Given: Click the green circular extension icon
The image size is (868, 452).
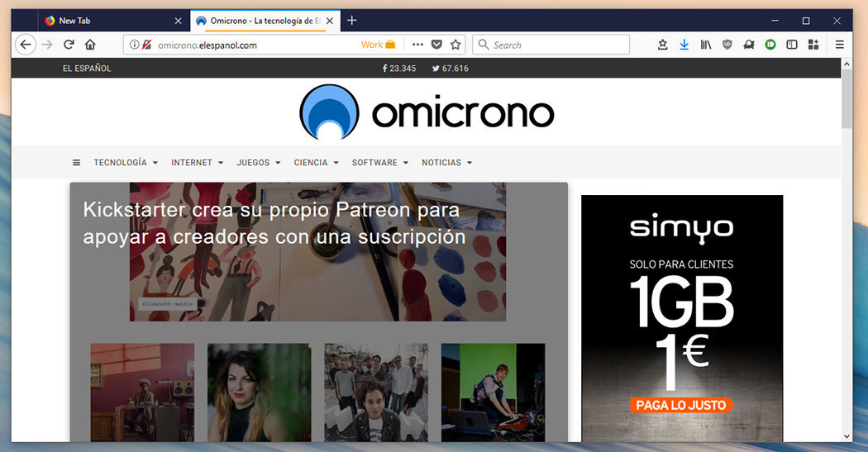Looking at the screenshot, I should click(770, 45).
